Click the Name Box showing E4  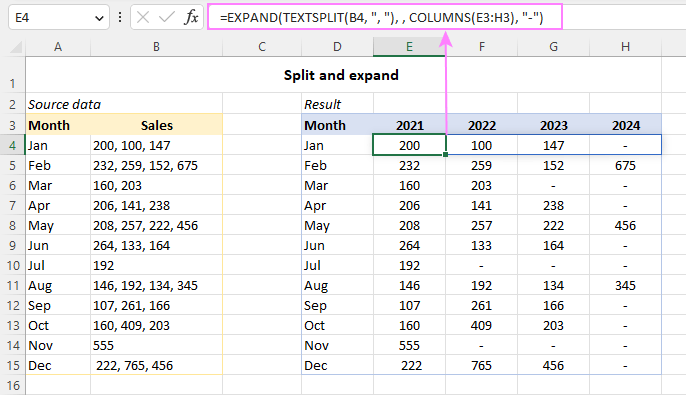point(59,17)
